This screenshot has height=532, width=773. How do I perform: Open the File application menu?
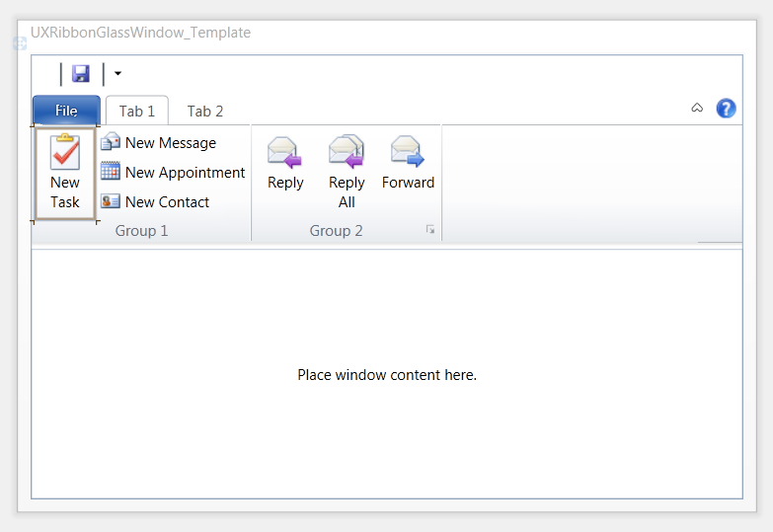[x=66, y=111]
